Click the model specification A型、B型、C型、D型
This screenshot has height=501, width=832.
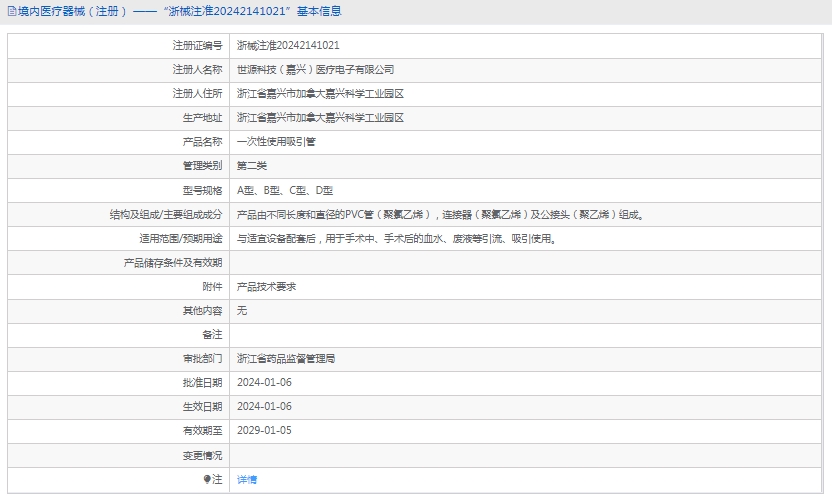(x=285, y=190)
